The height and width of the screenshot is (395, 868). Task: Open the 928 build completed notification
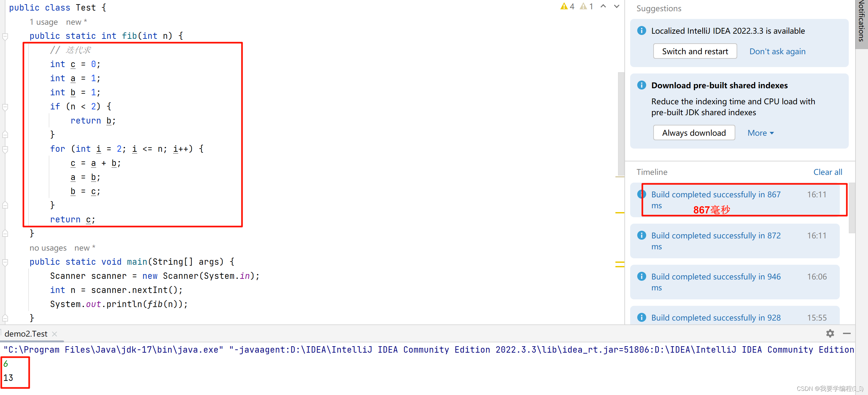[735, 315]
